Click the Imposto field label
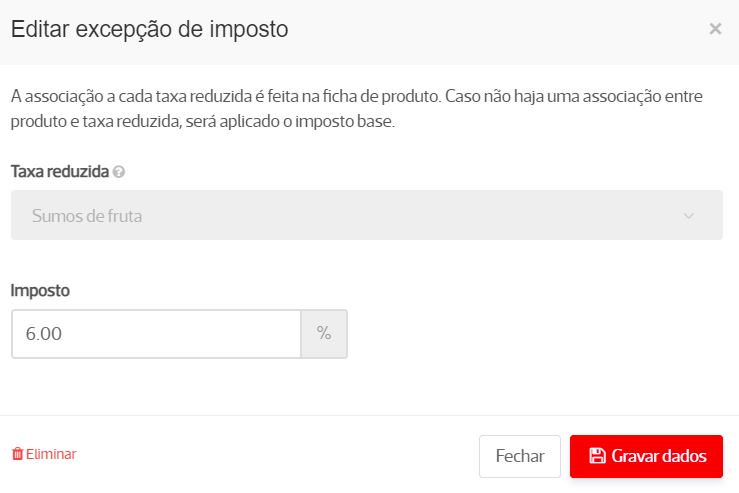This screenshot has width=739, height=493. pyautogui.click(x=40, y=290)
